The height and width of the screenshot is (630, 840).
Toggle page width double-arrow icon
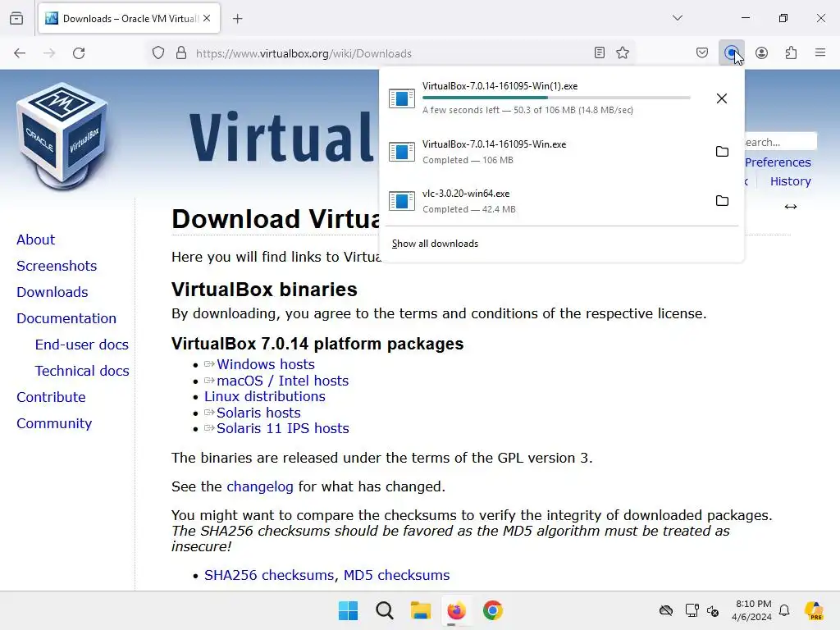(791, 207)
